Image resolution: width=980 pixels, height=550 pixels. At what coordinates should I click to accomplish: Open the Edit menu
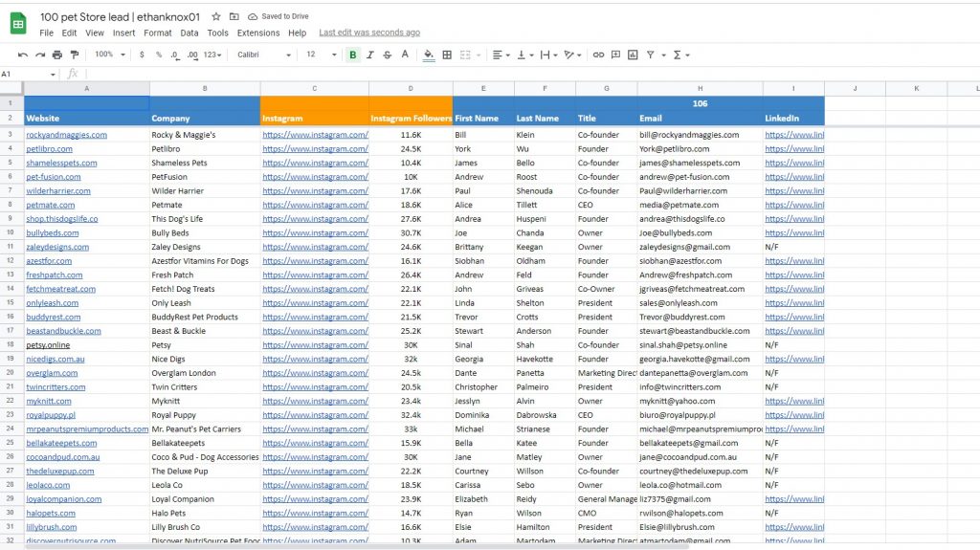coord(69,33)
